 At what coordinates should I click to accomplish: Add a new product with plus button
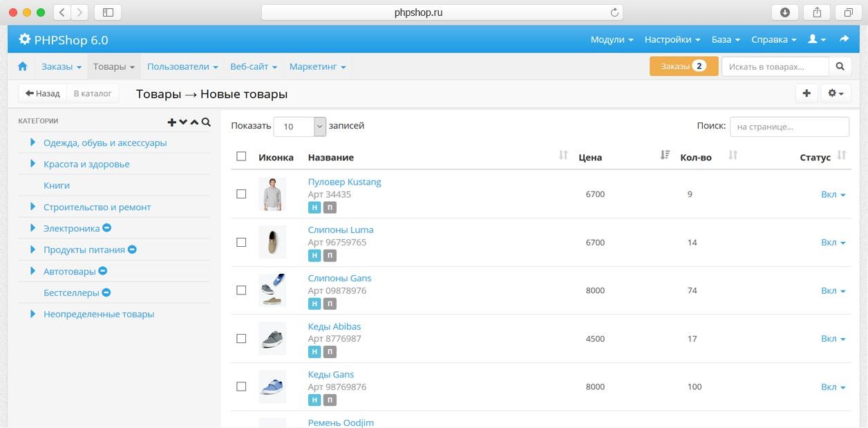tap(806, 93)
